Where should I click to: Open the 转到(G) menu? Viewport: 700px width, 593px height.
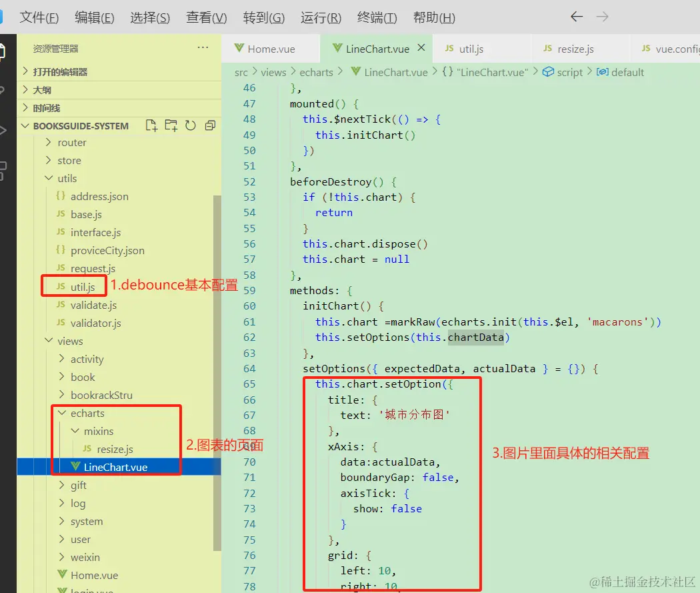(263, 18)
